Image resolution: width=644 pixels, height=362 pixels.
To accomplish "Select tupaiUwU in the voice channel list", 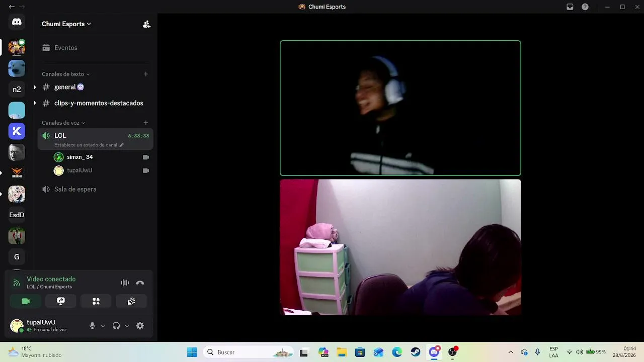I will (101, 170).
